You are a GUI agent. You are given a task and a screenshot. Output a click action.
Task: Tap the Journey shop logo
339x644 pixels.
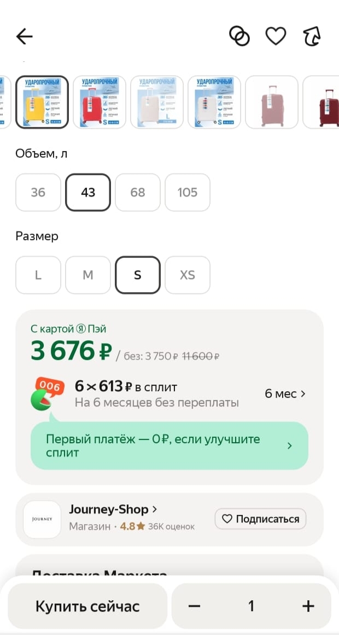[42, 519]
